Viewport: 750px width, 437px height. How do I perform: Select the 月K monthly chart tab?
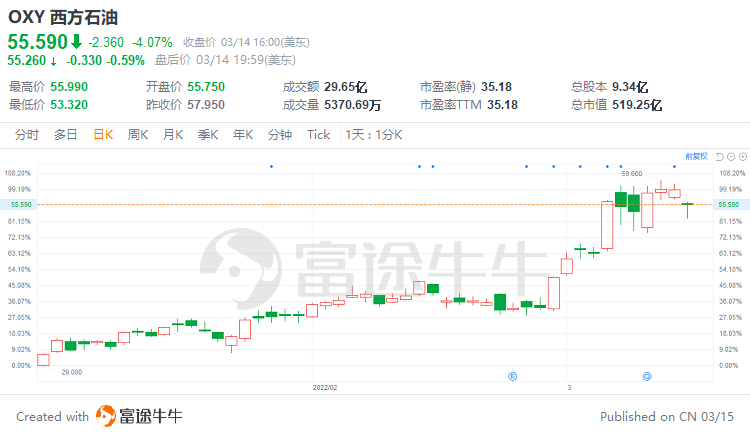click(173, 135)
